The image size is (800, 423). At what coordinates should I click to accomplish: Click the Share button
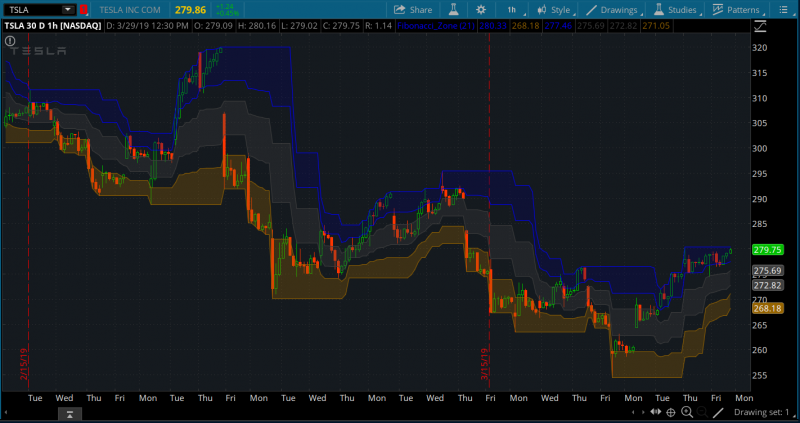(x=413, y=10)
